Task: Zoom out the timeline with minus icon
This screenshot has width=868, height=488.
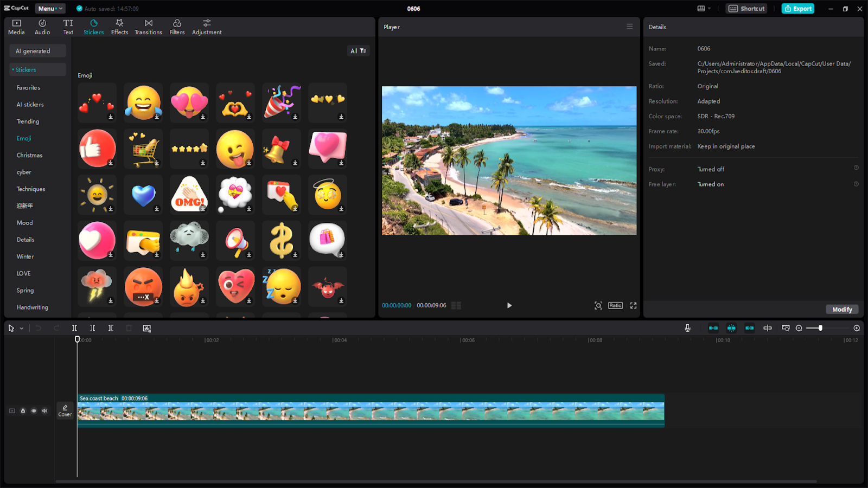Action: (799, 328)
